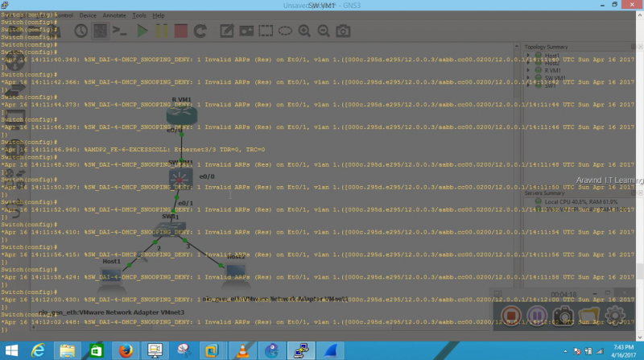
Task: Open console connect to all nodes icon
Action: [119, 31]
